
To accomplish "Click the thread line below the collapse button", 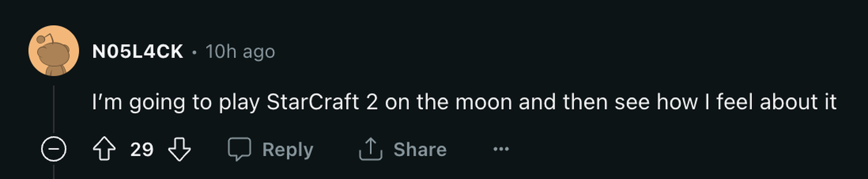I will 54,172.
